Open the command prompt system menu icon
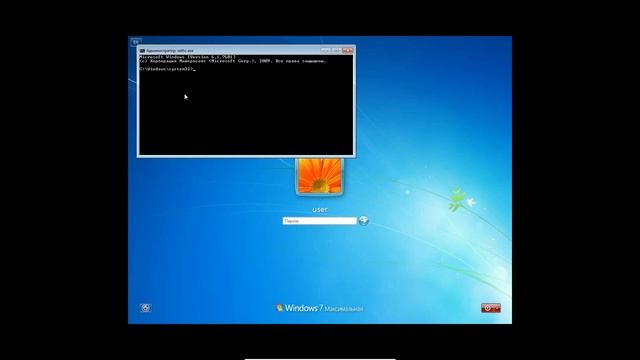Viewport: 640px width, 360px height. 142,51
